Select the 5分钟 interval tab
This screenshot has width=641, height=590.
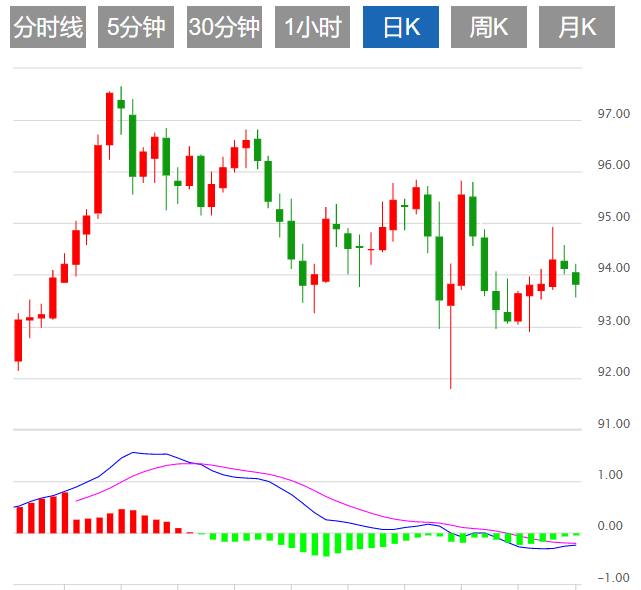click(x=136, y=27)
